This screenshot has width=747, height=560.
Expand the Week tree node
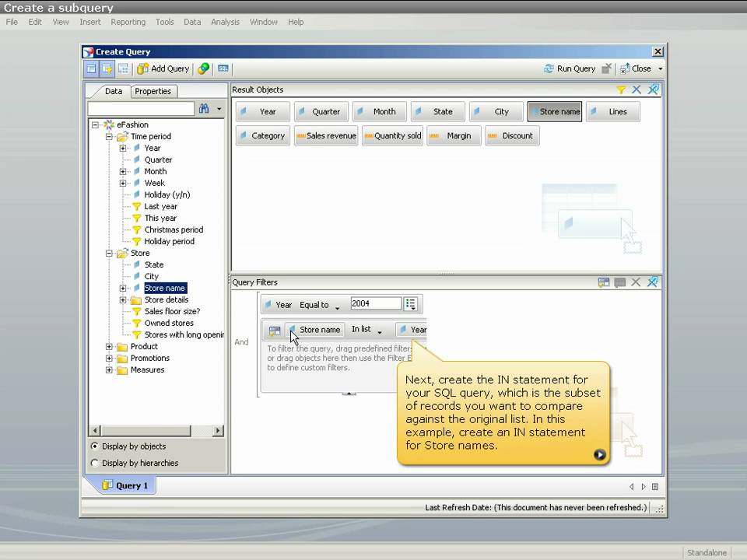pyautogui.click(x=123, y=183)
